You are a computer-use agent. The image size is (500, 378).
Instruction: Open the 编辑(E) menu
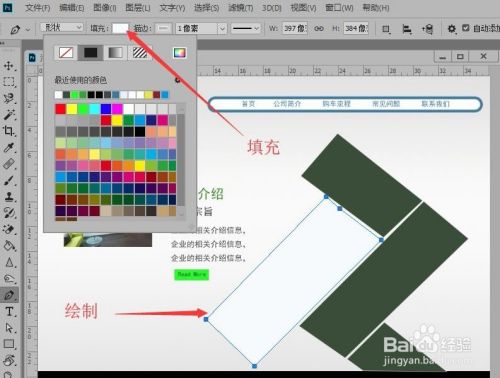[x=72, y=8]
